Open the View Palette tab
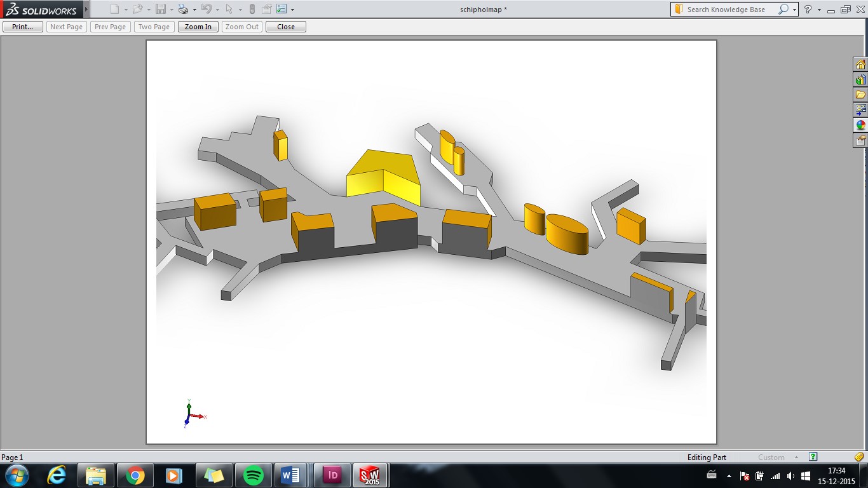The height and width of the screenshot is (488, 868). 860,111
